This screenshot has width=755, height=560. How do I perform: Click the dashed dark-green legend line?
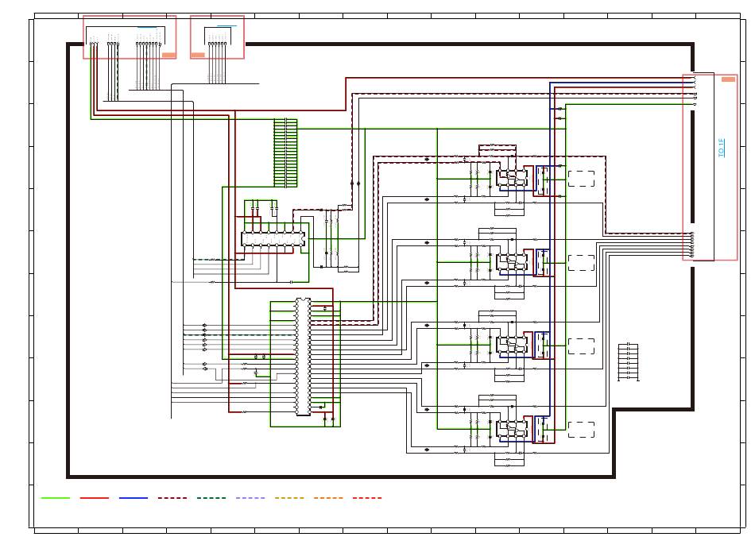point(211,498)
